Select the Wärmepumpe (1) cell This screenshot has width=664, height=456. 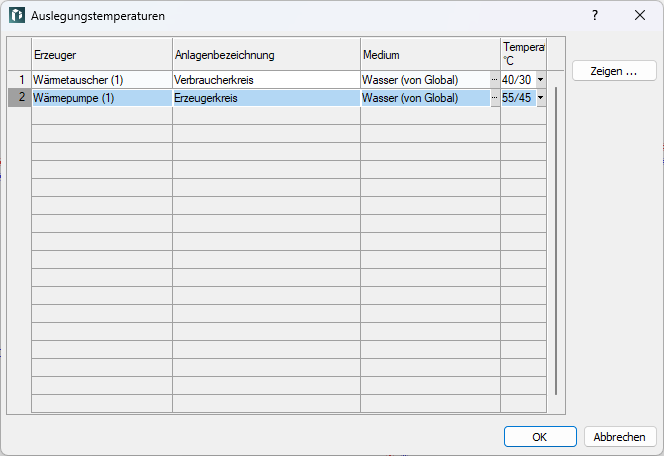coord(102,98)
